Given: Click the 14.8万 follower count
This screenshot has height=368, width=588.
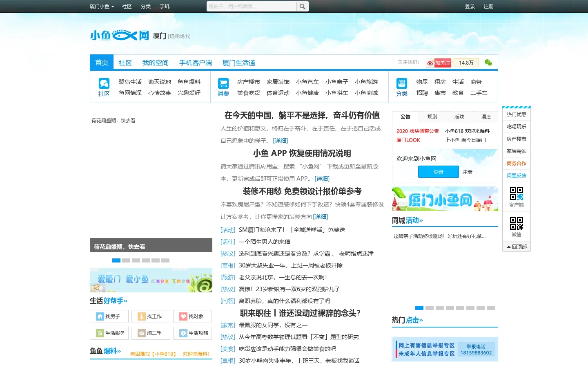Looking at the screenshot, I should (x=466, y=63).
